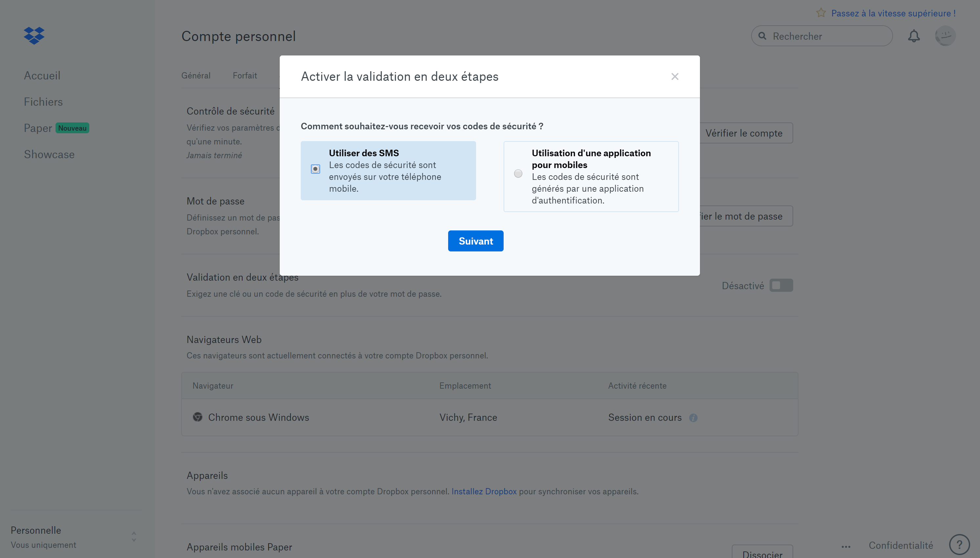Click the Vous uniquement label
The image size is (980, 558).
[x=43, y=545]
